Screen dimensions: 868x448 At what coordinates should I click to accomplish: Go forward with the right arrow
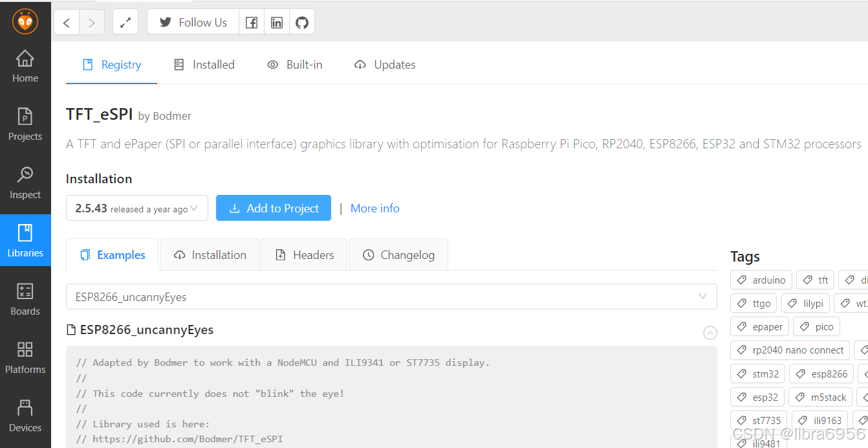click(x=92, y=23)
